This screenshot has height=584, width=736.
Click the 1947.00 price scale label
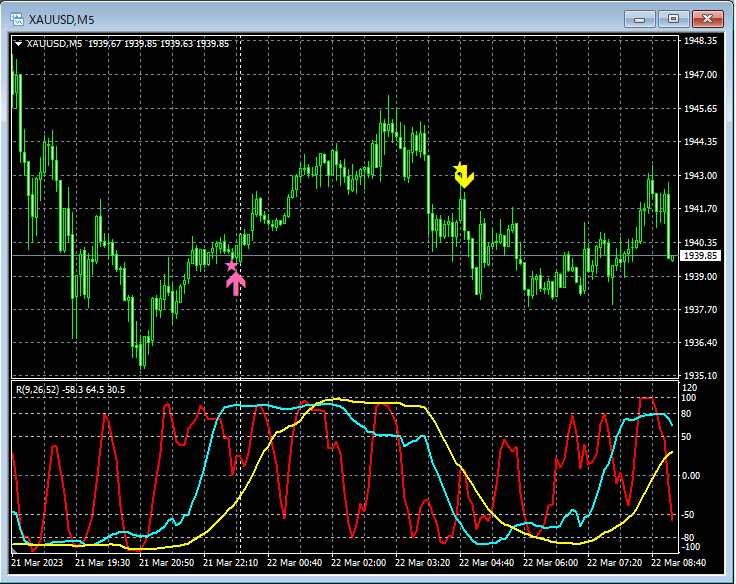[x=700, y=75]
